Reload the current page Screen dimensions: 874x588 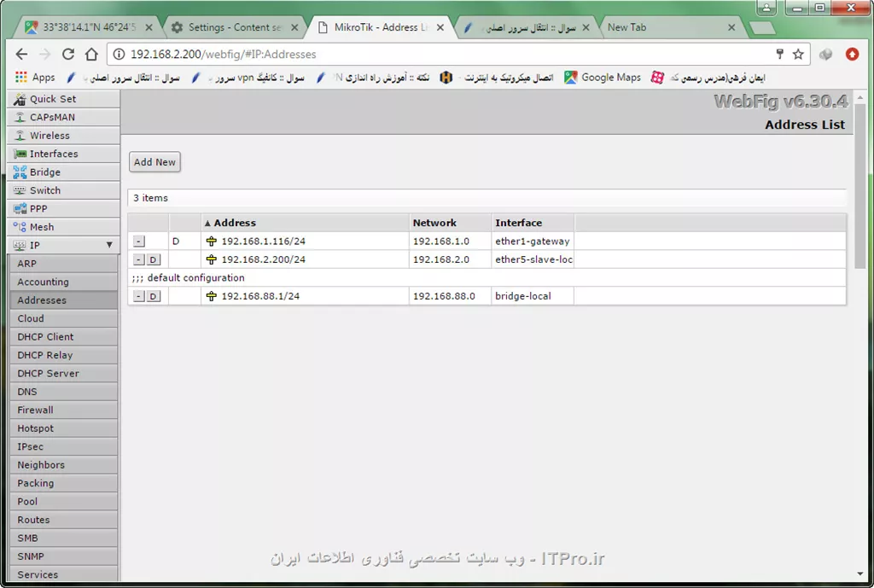pyautogui.click(x=68, y=54)
